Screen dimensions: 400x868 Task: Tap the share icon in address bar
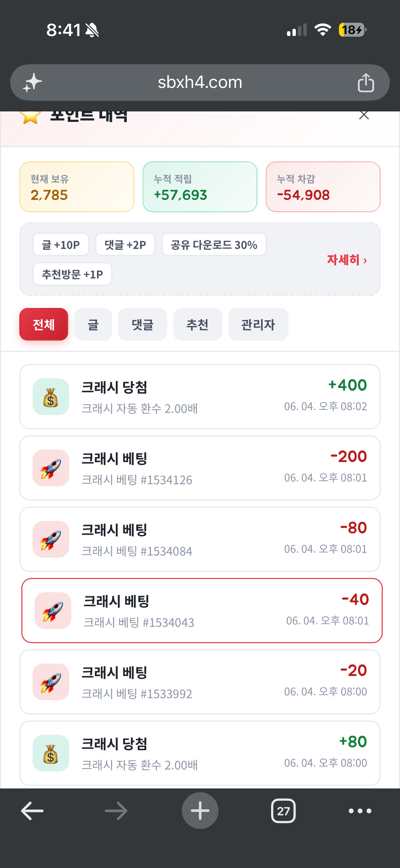[x=366, y=83]
